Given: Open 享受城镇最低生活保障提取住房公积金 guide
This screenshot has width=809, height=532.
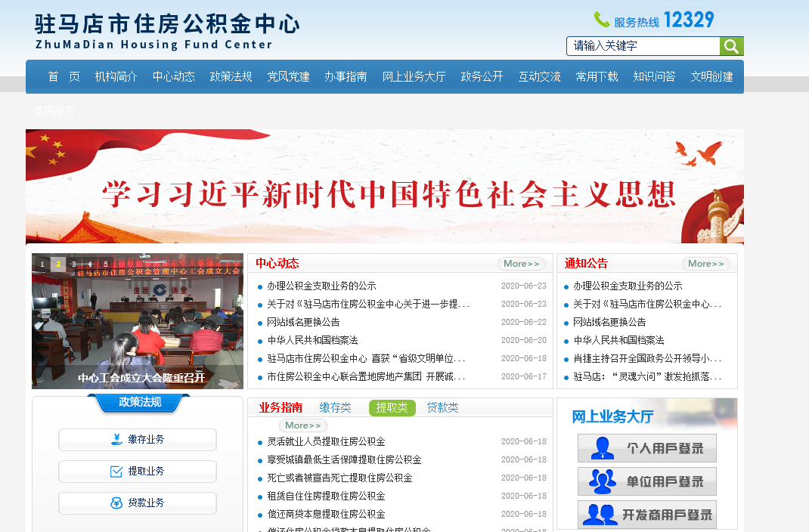Looking at the screenshot, I should [344, 459].
